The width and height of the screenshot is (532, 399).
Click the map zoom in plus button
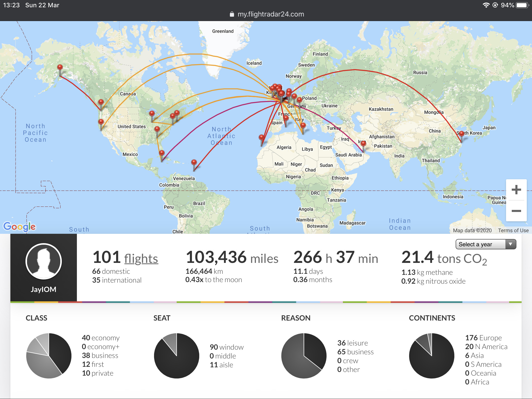[x=516, y=190]
